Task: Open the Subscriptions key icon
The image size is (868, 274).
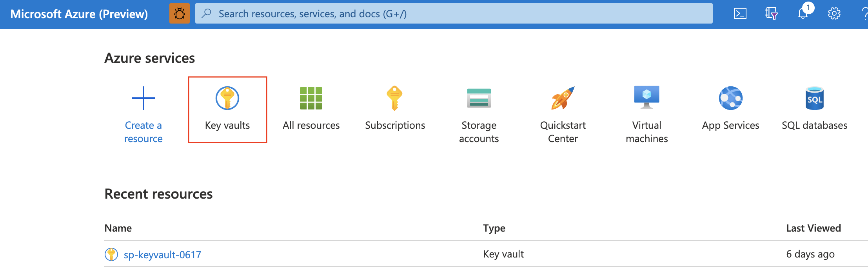Action: [x=395, y=98]
